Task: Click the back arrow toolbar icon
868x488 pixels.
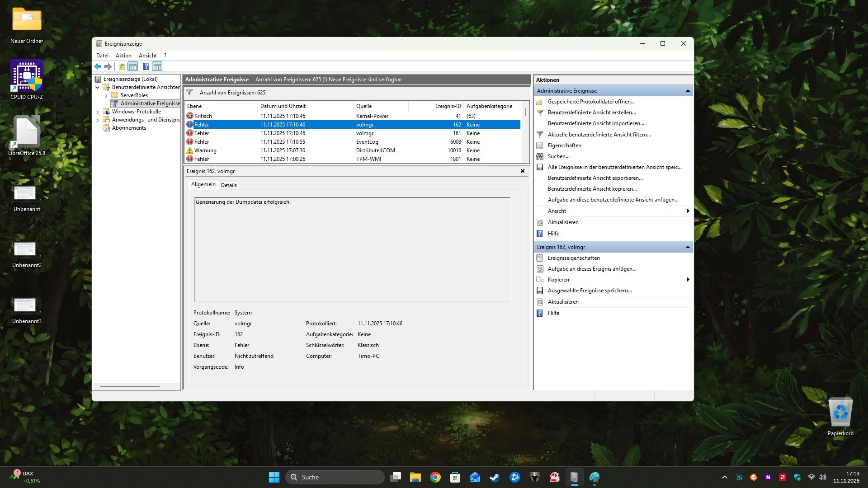Action: (98, 67)
